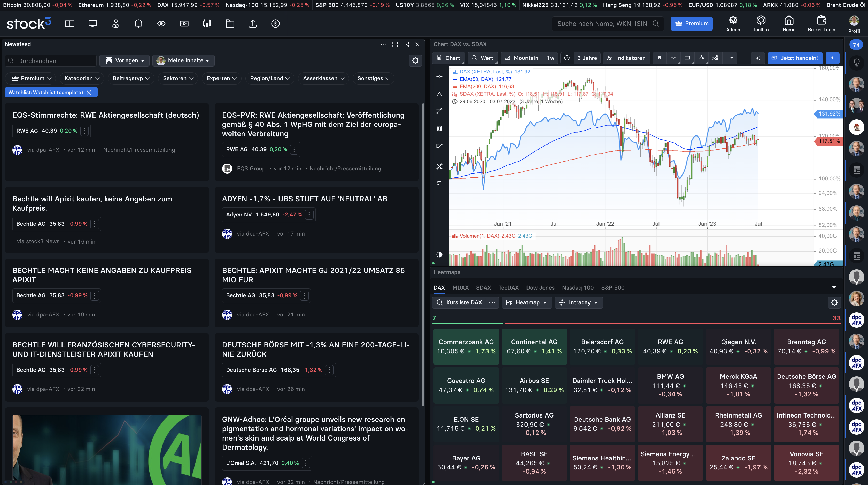Image resolution: width=868 pixels, height=485 pixels.
Task: Open the Vorlagen dropdown
Action: [124, 60]
